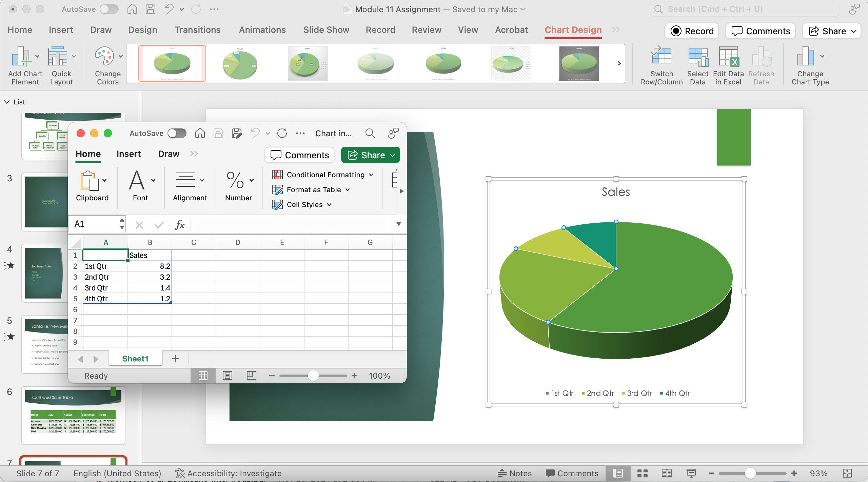Screen dimensions: 868x482
Task: Open Excel Insert tab
Action: [x=129, y=154]
